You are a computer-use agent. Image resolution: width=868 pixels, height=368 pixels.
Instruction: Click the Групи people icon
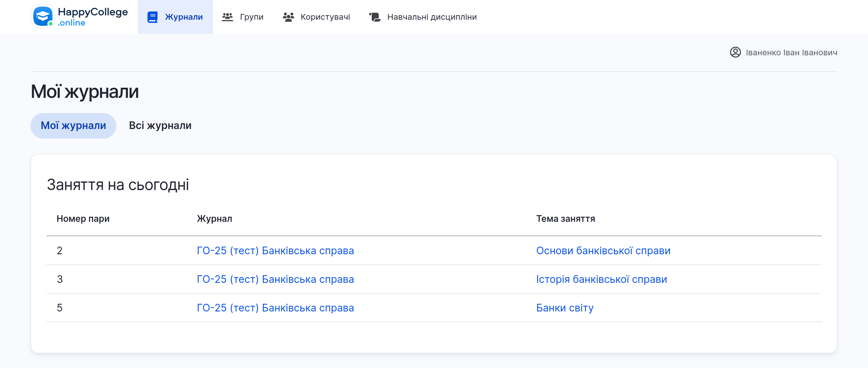coord(227,17)
